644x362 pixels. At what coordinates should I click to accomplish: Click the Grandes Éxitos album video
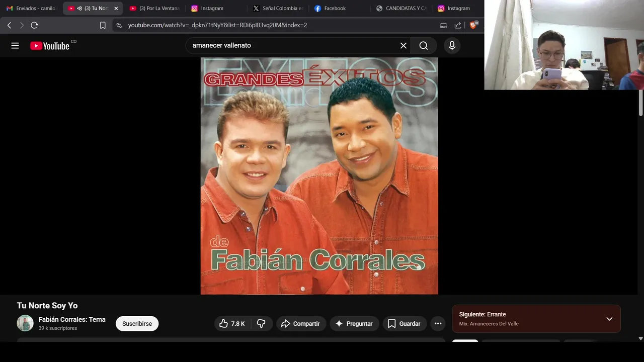pyautogui.click(x=319, y=175)
